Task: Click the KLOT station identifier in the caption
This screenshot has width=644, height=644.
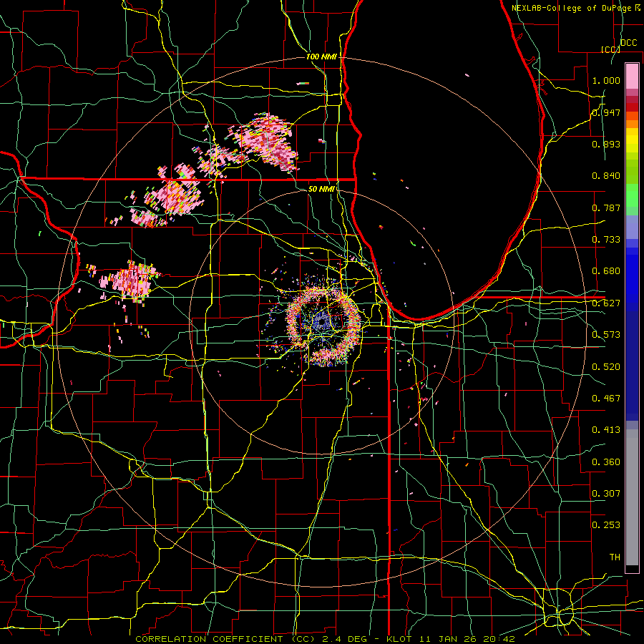Action: coord(399,639)
